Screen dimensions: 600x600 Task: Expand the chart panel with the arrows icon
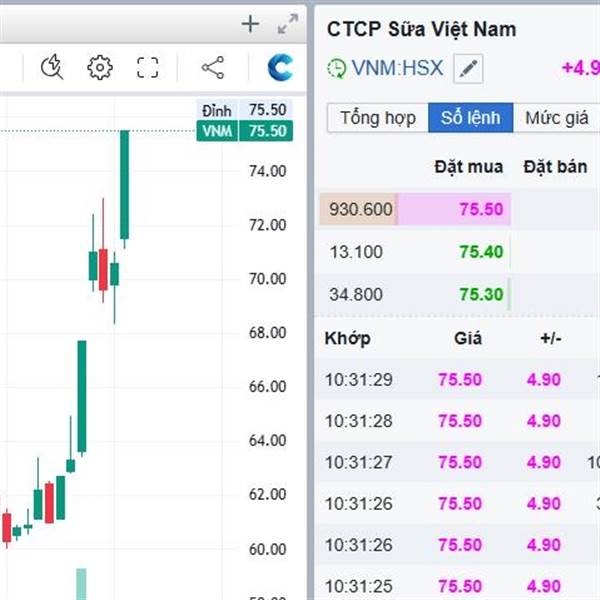(287, 24)
